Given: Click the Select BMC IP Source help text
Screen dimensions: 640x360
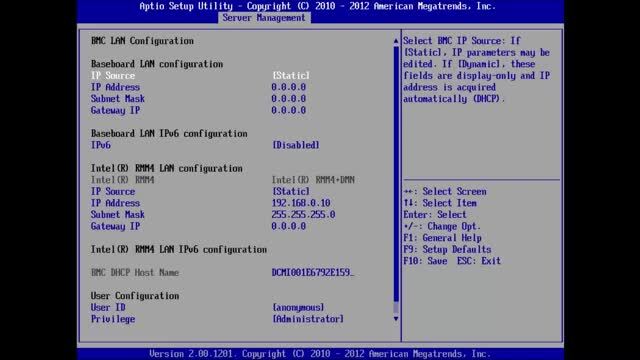Looking at the screenshot, I should pos(477,70).
